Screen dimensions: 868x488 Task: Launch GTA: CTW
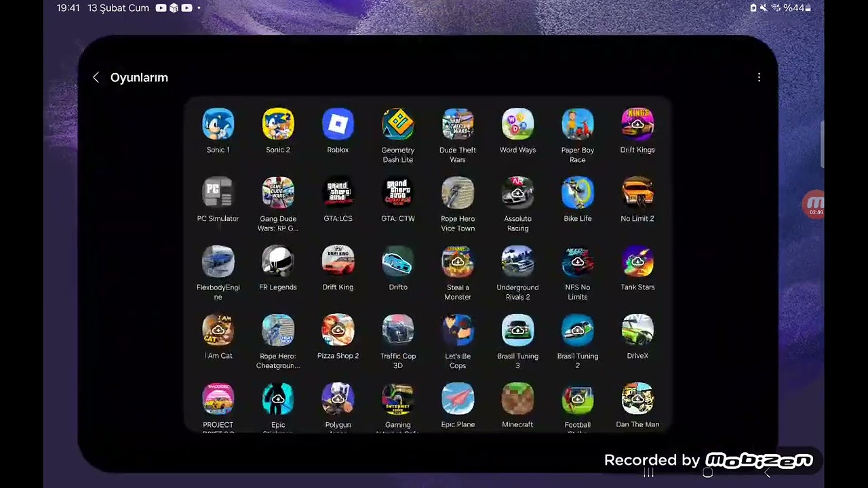[397, 193]
